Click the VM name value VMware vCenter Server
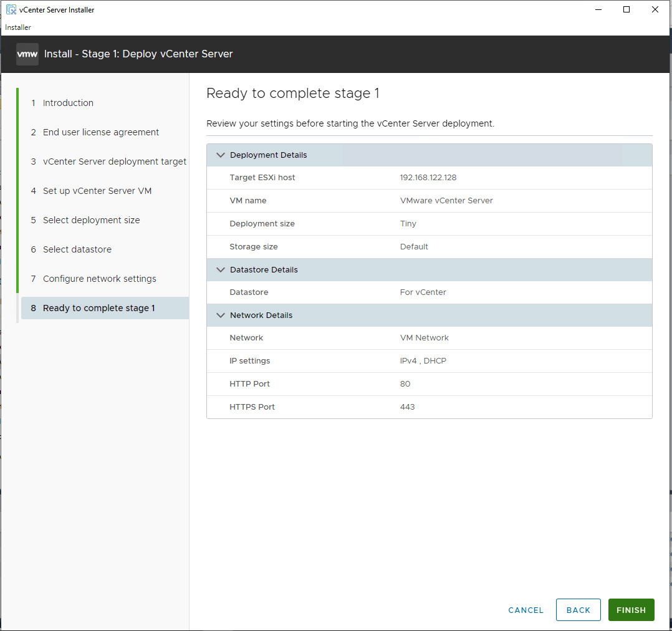This screenshot has width=672, height=631. [x=446, y=201]
